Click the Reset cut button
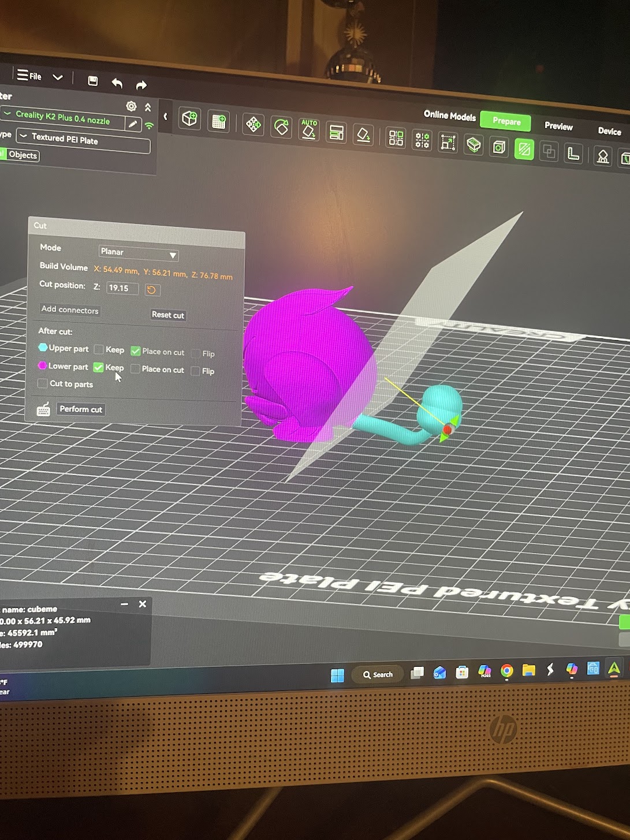Viewport: 630px width, 840px height. click(x=167, y=315)
